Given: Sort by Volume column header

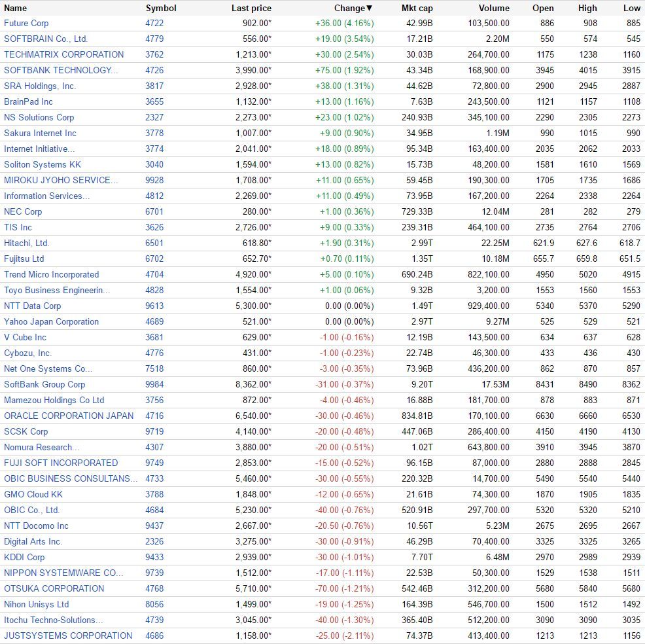Looking at the screenshot, I should click(494, 8).
